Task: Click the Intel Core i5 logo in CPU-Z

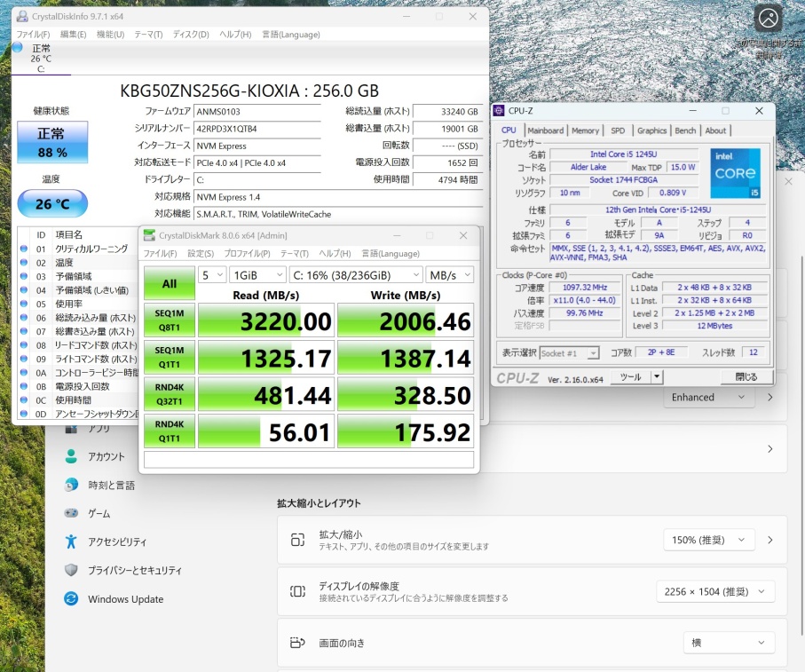Action: [735, 174]
